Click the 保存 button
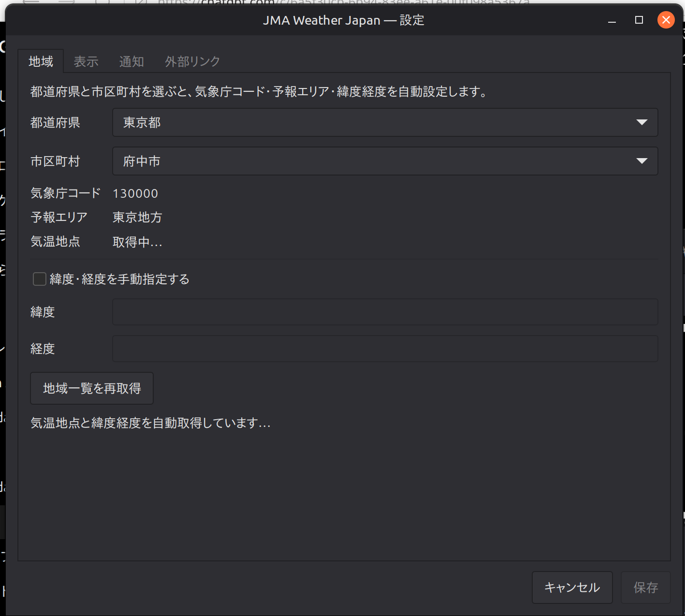Viewport: 685px width, 616px height. [x=646, y=587]
